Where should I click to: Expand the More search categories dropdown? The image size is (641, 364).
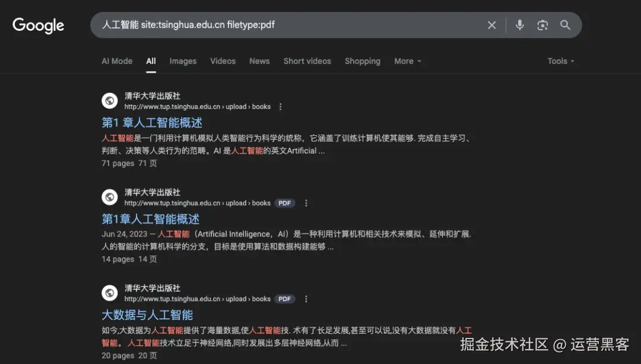[x=407, y=61]
